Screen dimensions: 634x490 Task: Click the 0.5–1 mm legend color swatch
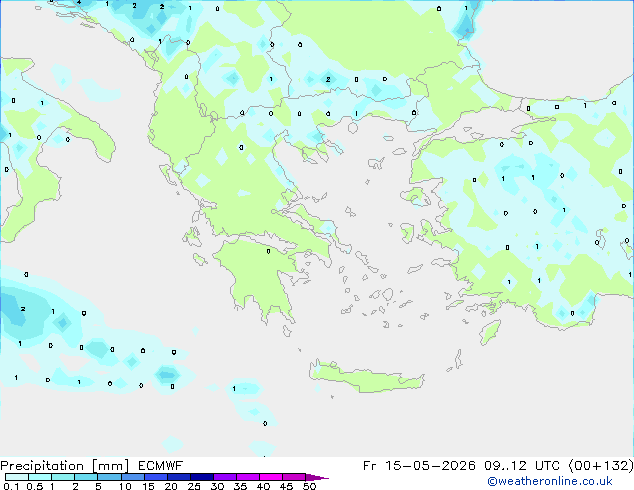pos(40,477)
